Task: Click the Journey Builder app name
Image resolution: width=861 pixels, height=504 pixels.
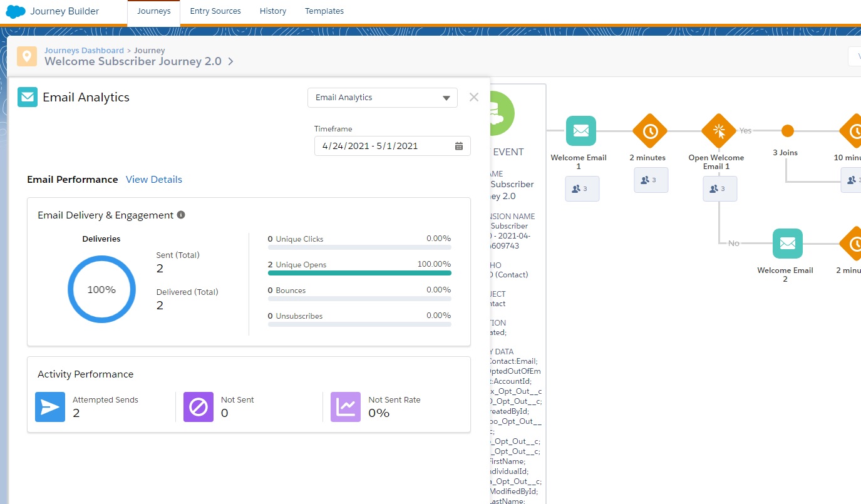Action: coord(64,11)
